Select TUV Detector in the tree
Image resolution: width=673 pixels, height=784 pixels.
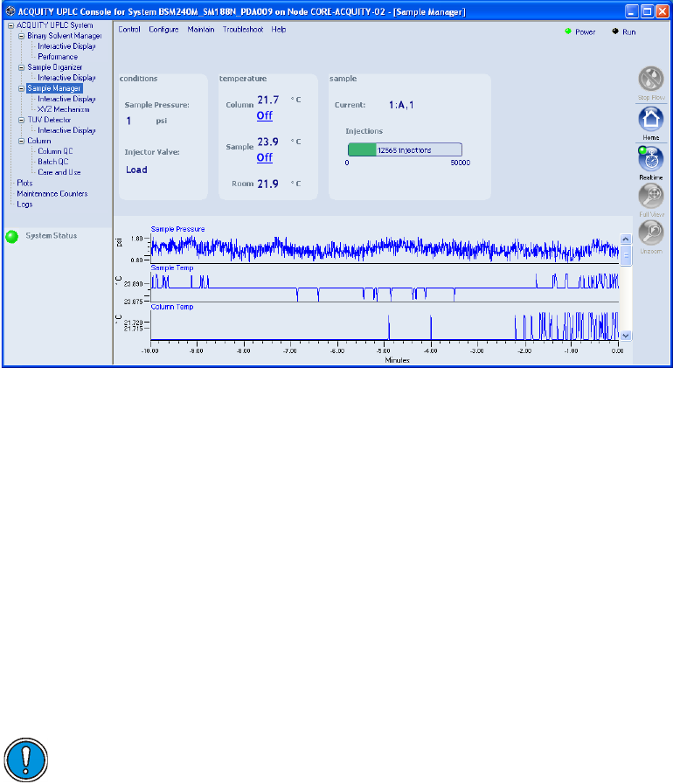(x=49, y=120)
